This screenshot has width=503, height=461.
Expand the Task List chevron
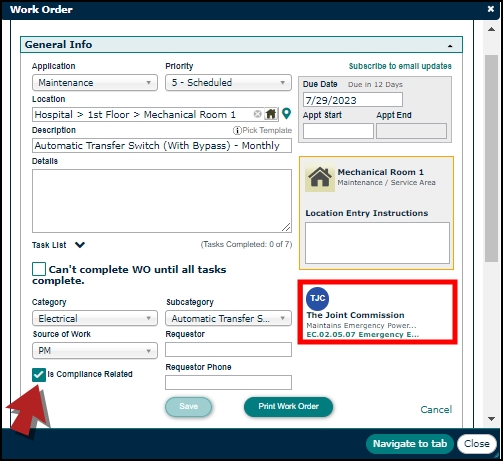point(80,245)
